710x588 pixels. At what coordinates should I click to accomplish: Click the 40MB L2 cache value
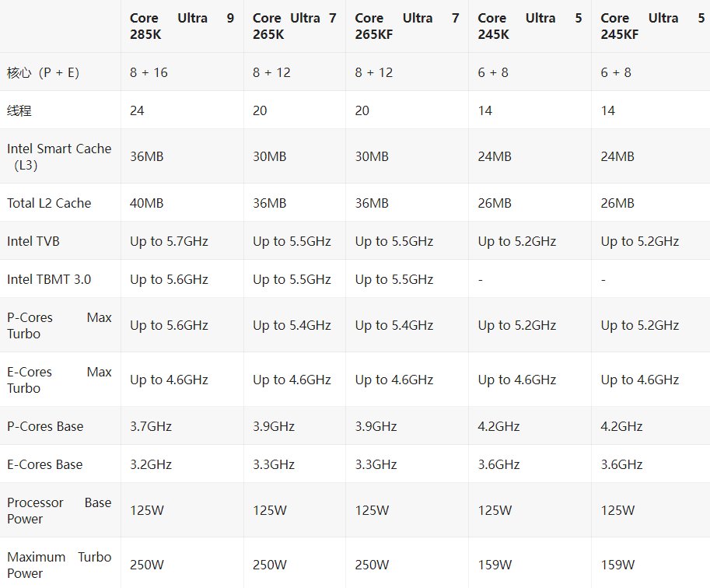tap(146, 203)
